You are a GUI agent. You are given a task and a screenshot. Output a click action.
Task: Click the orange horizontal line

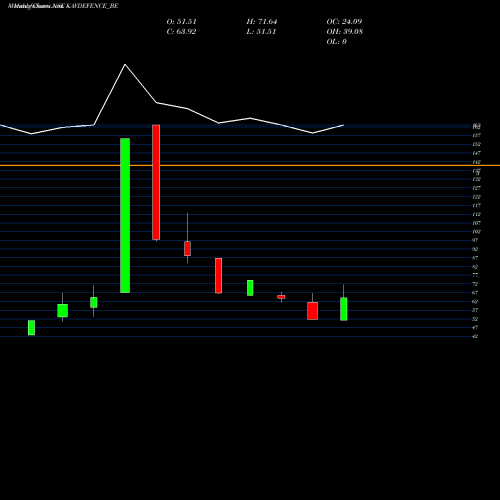click(250, 165)
